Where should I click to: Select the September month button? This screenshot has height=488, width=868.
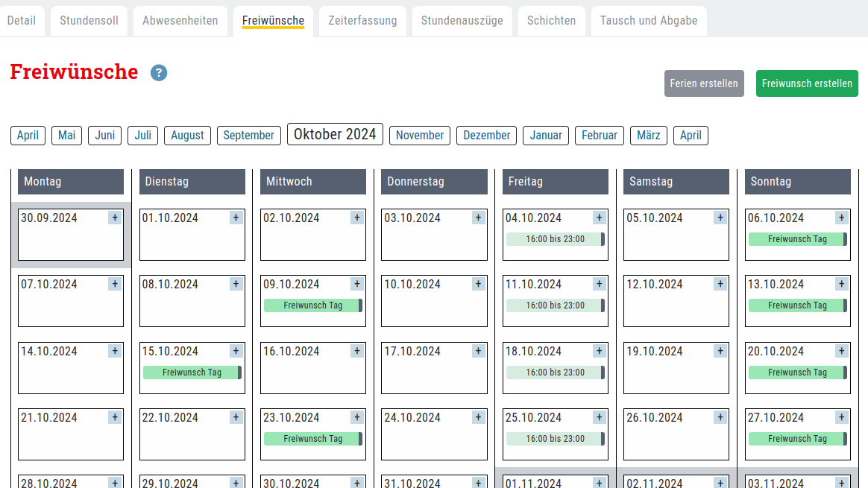coord(249,136)
